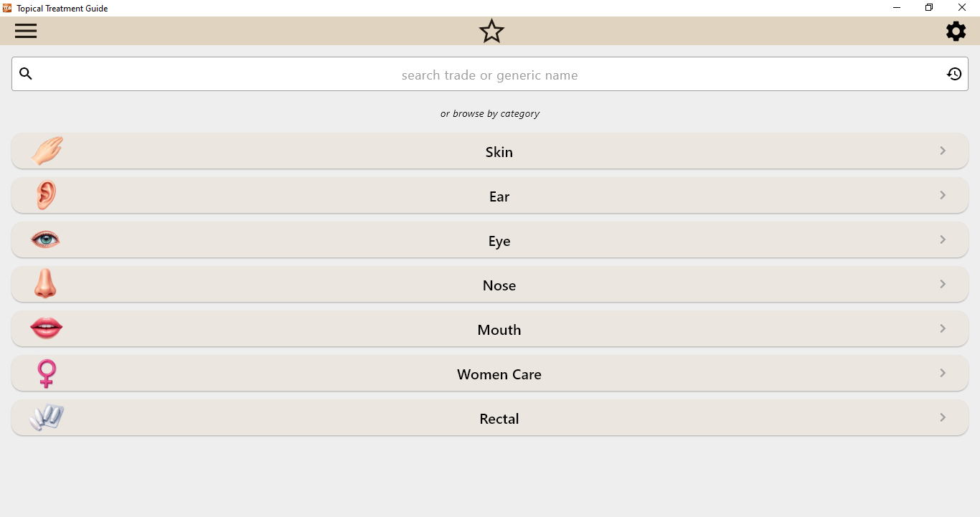
Task: Open favorites with the star icon
Action: click(491, 31)
